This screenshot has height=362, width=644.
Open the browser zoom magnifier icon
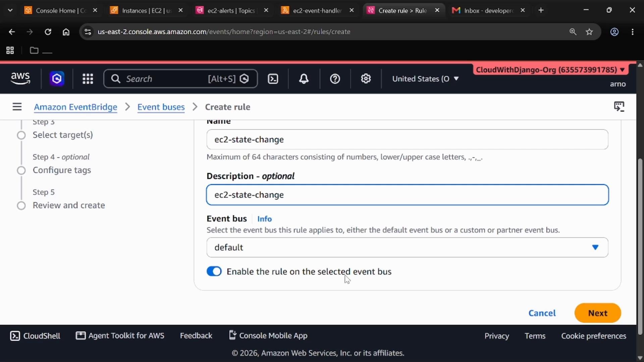tap(573, 32)
